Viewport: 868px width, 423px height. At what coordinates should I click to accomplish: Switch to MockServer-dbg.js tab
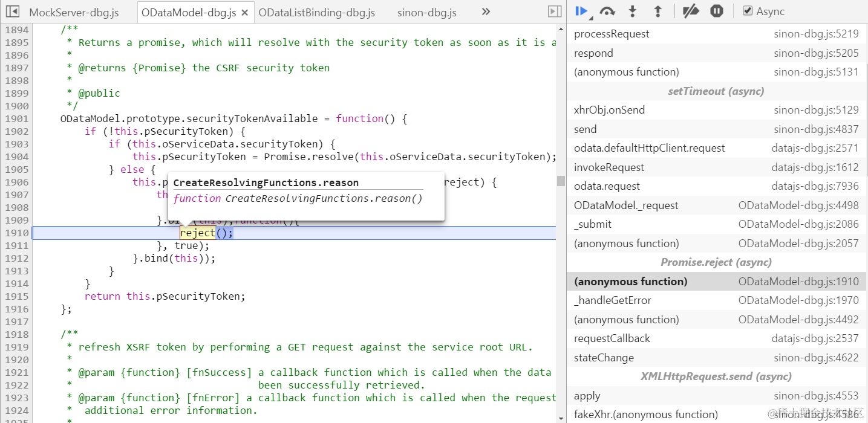(74, 12)
